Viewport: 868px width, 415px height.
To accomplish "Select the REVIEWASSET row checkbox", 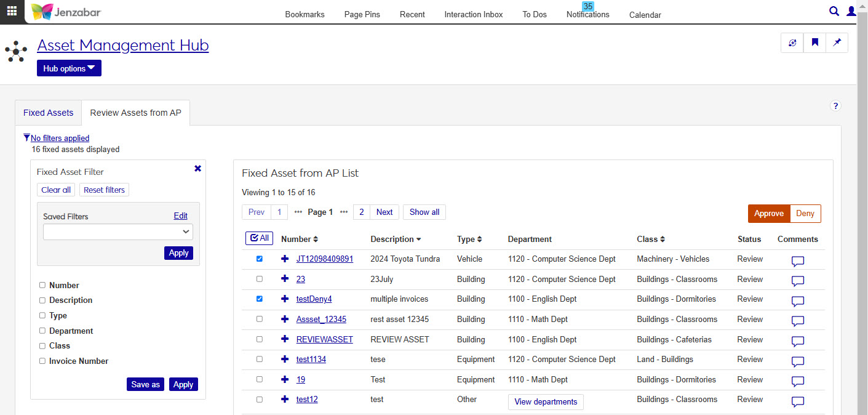I will pyautogui.click(x=259, y=339).
